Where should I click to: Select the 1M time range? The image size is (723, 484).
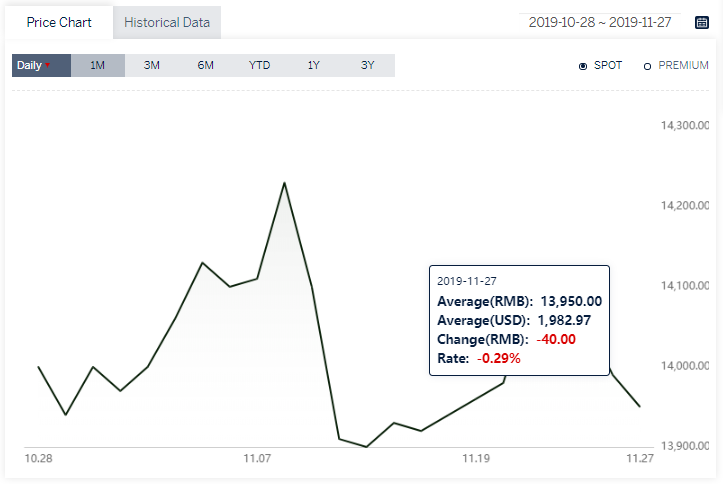tap(98, 65)
